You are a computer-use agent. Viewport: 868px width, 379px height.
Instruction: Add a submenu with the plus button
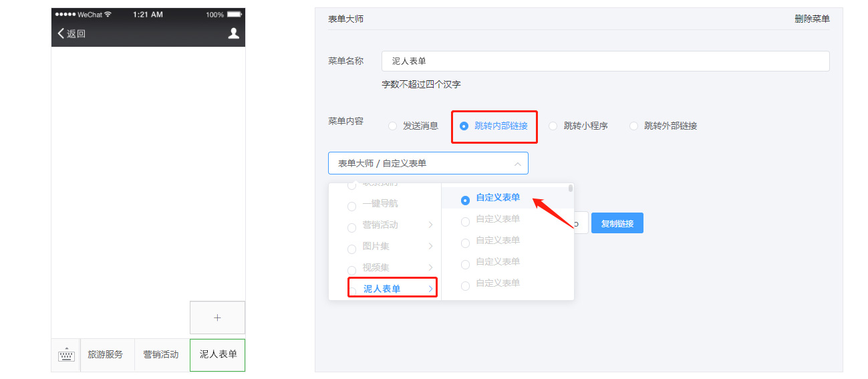pos(217,318)
